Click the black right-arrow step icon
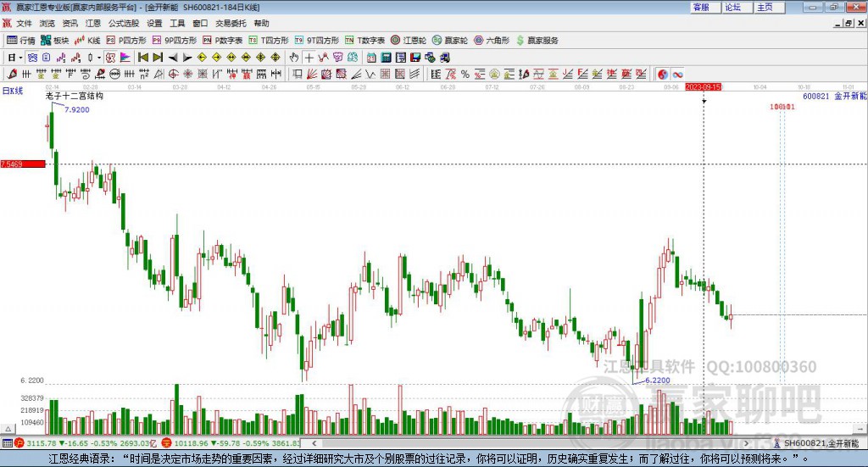Image resolution: width=868 pixels, height=467 pixels. pyautogui.click(x=187, y=58)
